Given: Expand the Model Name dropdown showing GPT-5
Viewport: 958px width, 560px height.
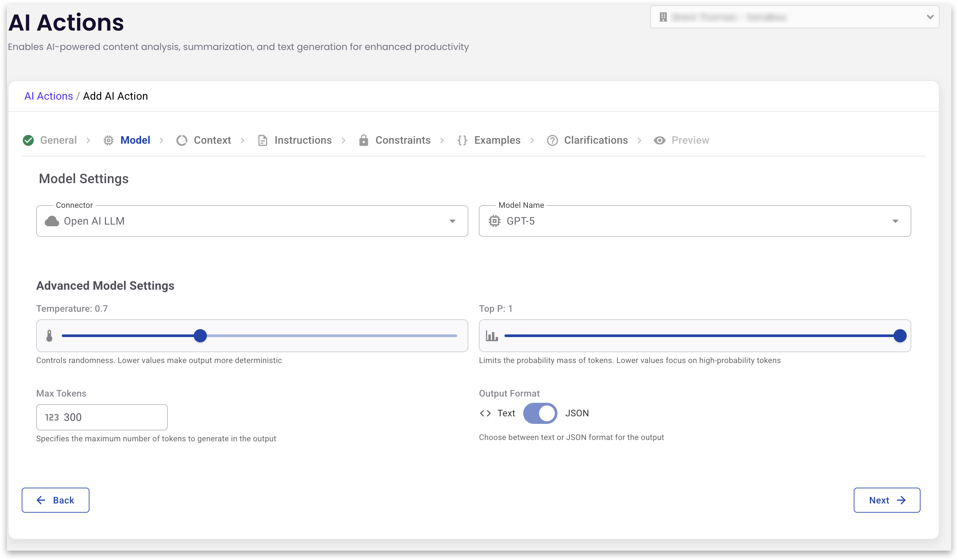Looking at the screenshot, I should point(694,221).
